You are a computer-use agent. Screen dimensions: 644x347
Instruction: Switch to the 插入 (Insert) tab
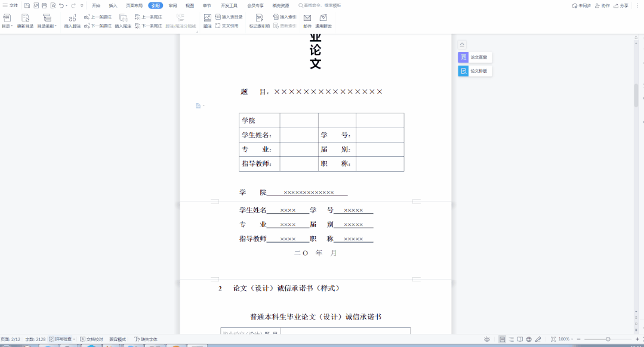click(113, 5)
